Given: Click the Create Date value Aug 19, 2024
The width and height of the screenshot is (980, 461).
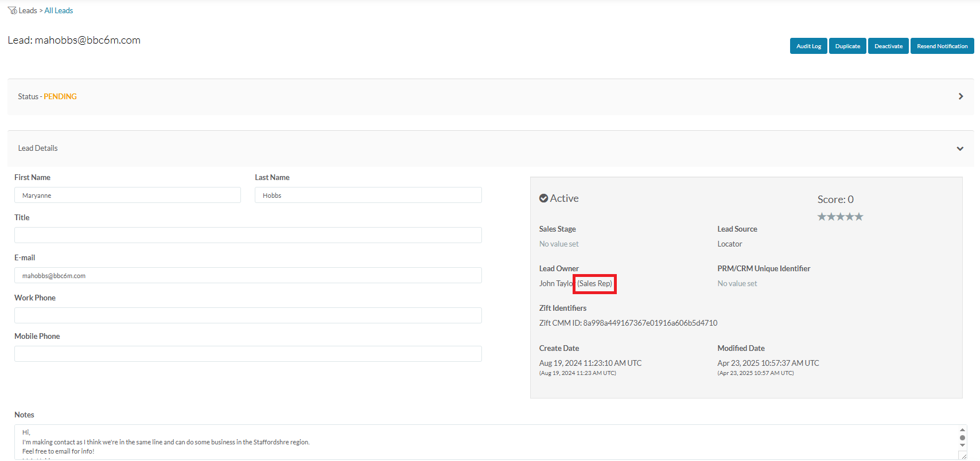Looking at the screenshot, I should pos(590,363).
